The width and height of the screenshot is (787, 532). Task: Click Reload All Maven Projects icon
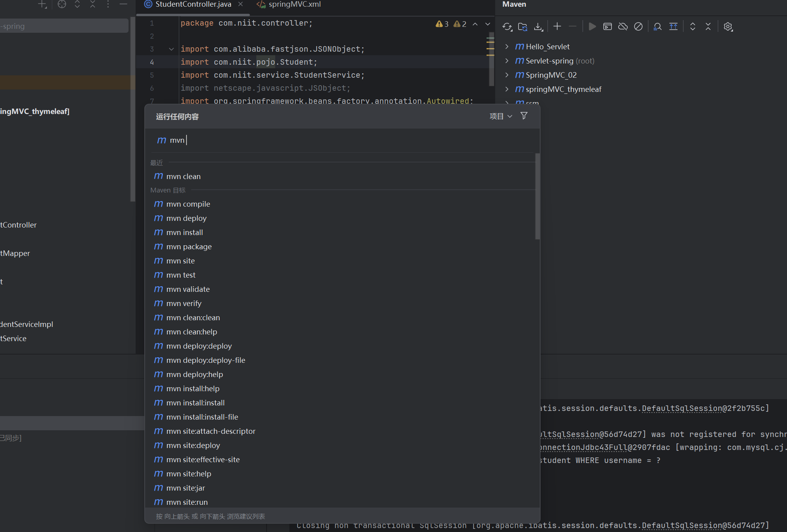point(507,27)
